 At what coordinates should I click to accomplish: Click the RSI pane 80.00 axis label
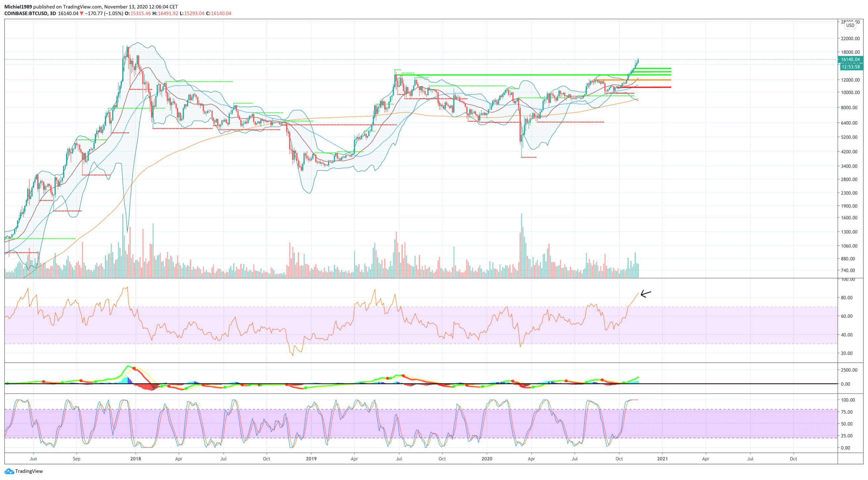tap(846, 298)
